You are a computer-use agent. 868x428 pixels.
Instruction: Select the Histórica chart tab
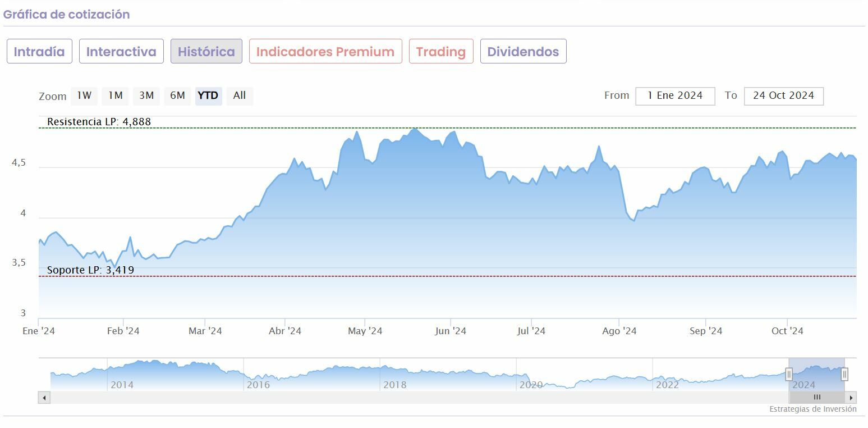(x=206, y=52)
